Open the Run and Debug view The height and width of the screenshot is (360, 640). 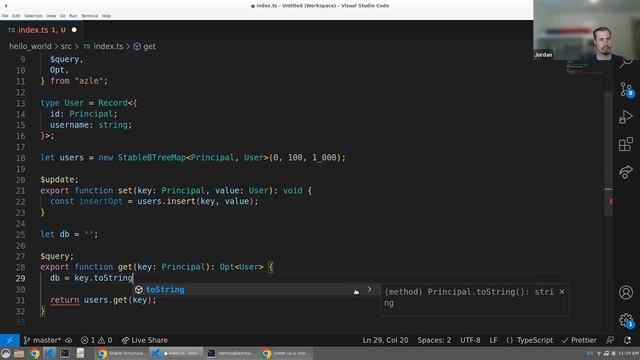point(625,117)
